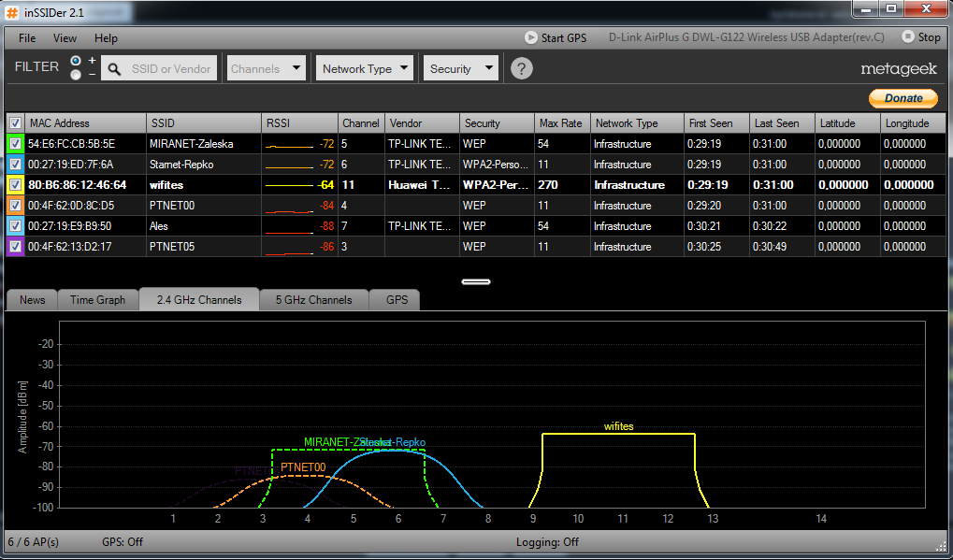Click the orange PTNET00 label in channel graph
This screenshot has width=953, height=560.
[x=303, y=467]
